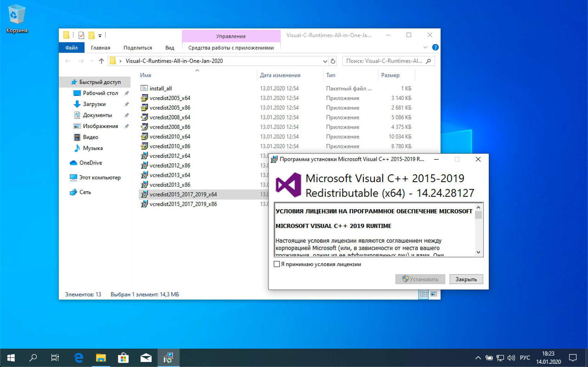The height and width of the screenshot is (367, 588).
Task: Open Этот компьютер in the navigation pane
Action: point(100,177)
